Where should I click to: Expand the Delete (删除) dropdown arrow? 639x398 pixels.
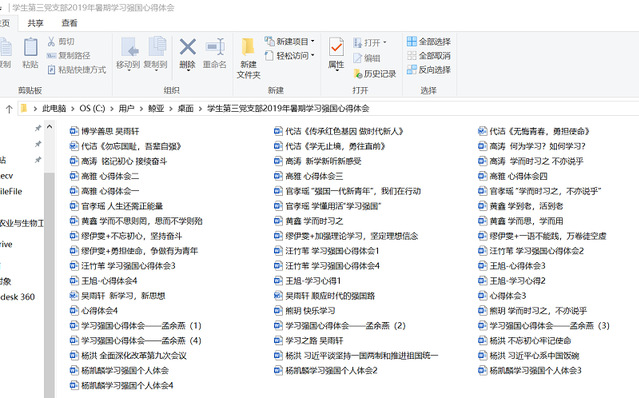pos(188,70)
